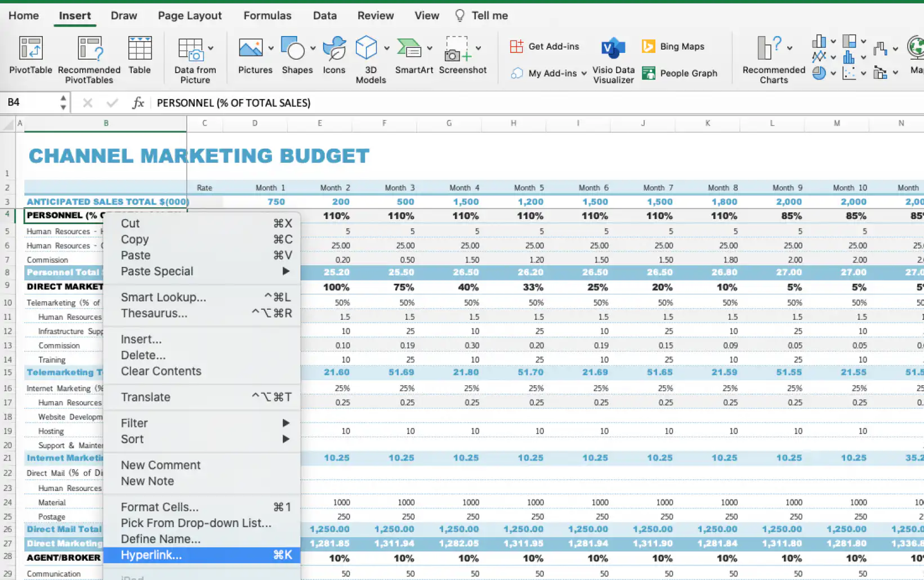Image resolution: width=924 pixels, height=580 pixels.
Task: Choose New Comment menu entry
Action: pos(202,465)
